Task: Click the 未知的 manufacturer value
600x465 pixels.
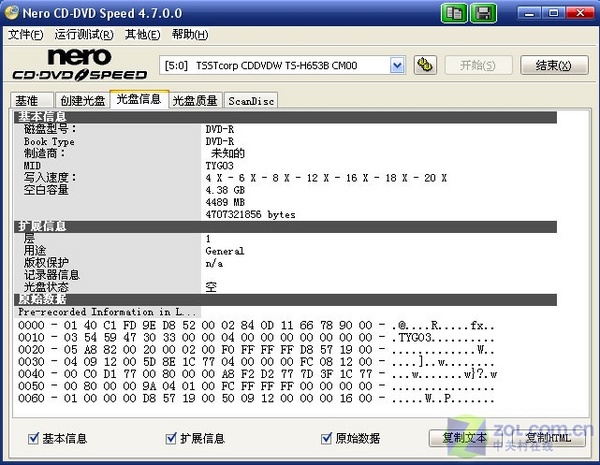Action: click(x=228, y=153)
